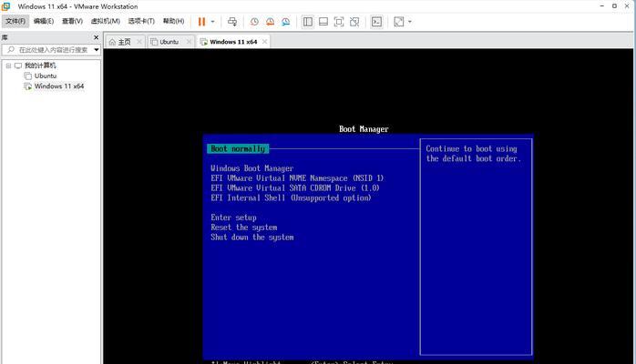This screenshot has height=364, width=636.
Task: Select Windows 11 x64 in library tree
Action: coord(59,86)
